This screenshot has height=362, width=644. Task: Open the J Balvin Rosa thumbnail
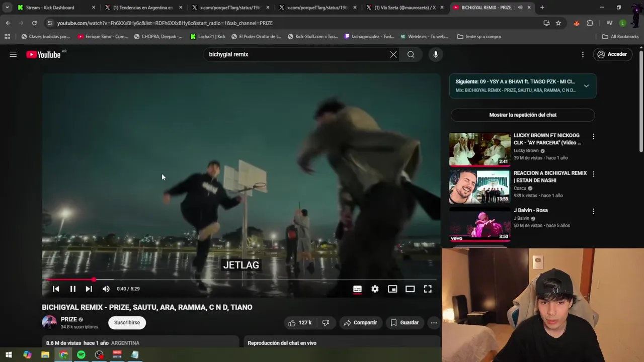click(x=479, y=224)
